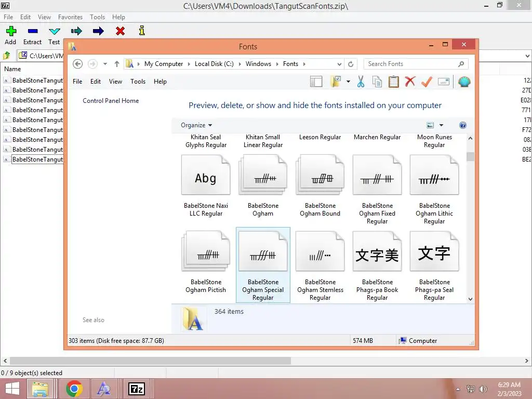The height and width of the screenshot is (399, 532).
Task: Click the Help question mark icon
Action: pyautogui.click(x=462, y=125)
